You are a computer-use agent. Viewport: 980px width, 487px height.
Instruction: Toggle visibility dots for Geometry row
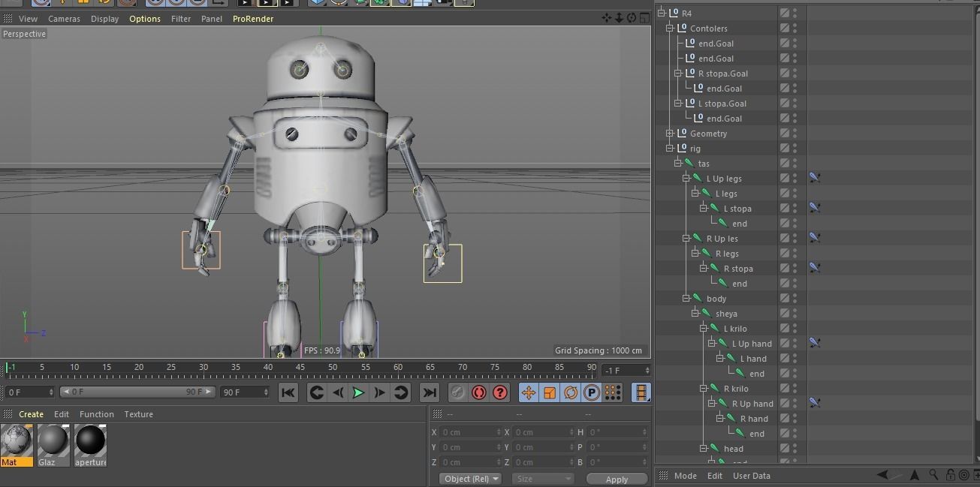coord(795,133)
